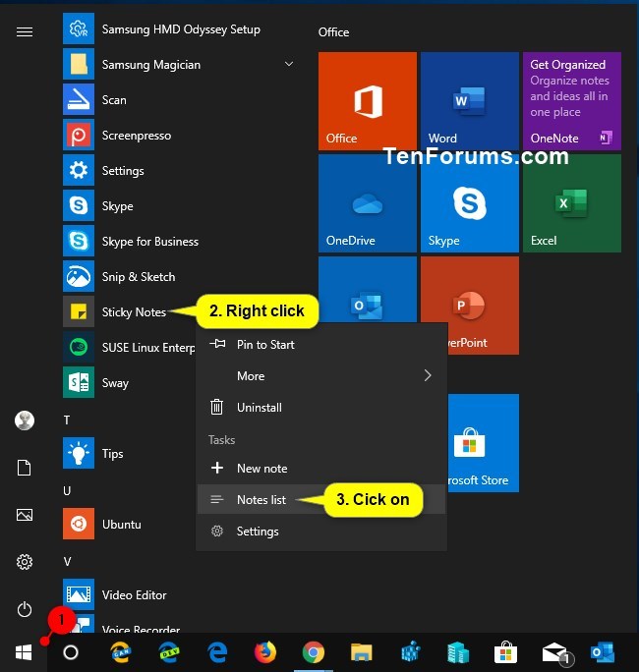Open Microsoft Store from the taskbar

(x=505, y=652)
